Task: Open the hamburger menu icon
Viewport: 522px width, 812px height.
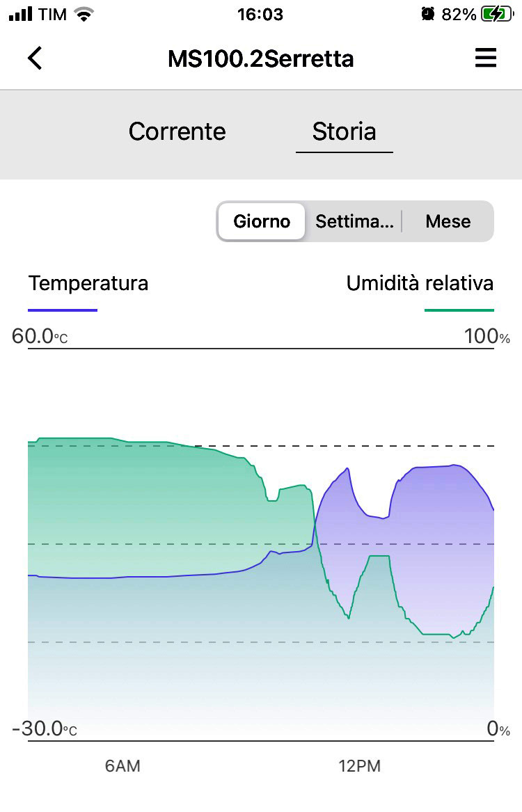Action: click(486, 58)
